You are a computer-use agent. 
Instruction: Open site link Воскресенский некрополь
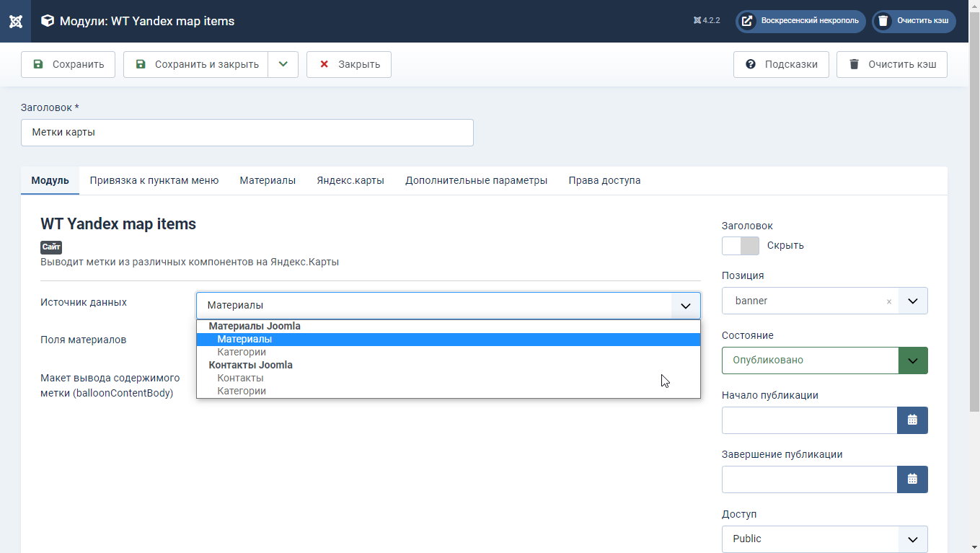[800, 21]
